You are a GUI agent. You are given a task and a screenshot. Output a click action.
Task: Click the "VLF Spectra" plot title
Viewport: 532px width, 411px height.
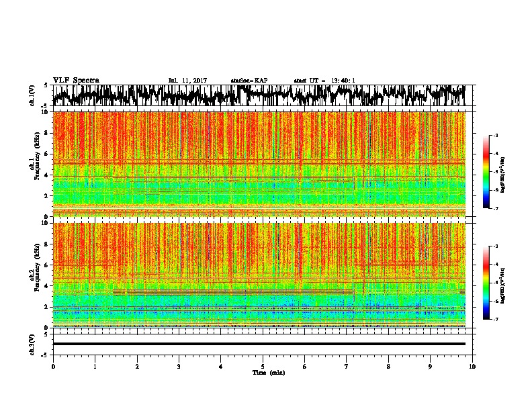click(x=76, y=80)
